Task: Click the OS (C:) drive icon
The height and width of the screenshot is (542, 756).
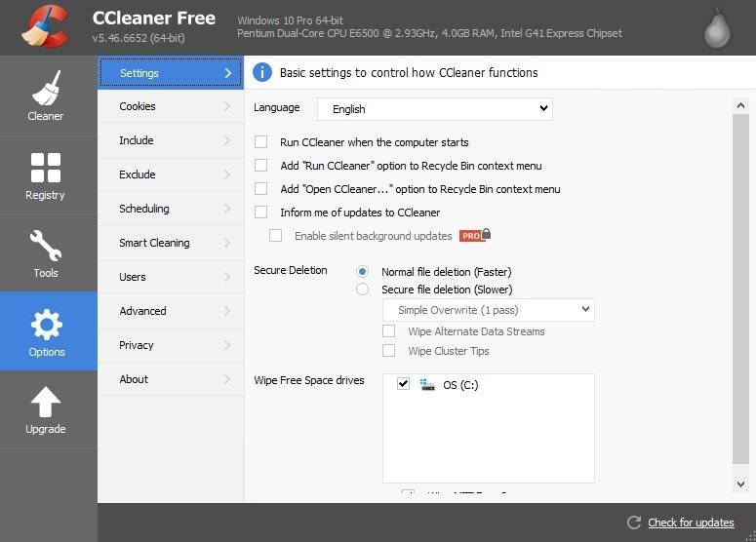Action: click(426, 384)
